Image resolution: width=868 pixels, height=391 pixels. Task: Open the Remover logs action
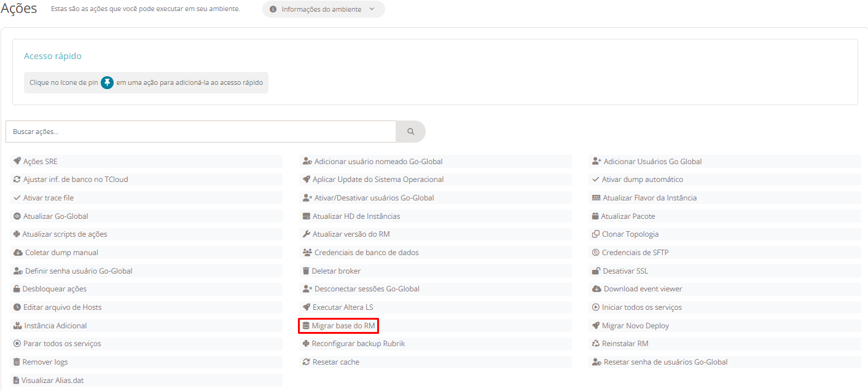[146, 362]
